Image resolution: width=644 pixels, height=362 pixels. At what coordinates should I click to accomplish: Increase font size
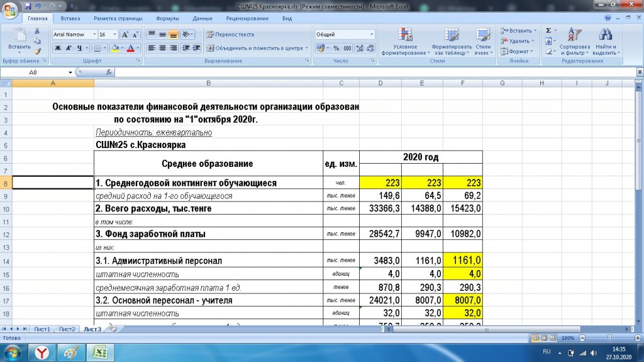(x=125, y=35)
